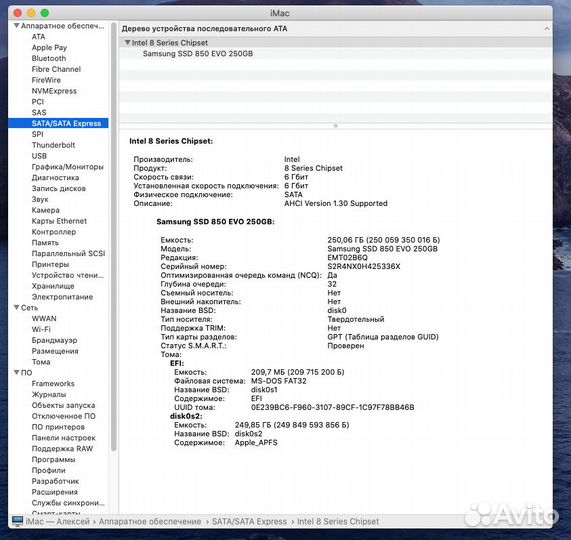This screenshot has height=540, width=571.
Task: Collapse the Сеть section triangle
Action: [x=16, y=308]
